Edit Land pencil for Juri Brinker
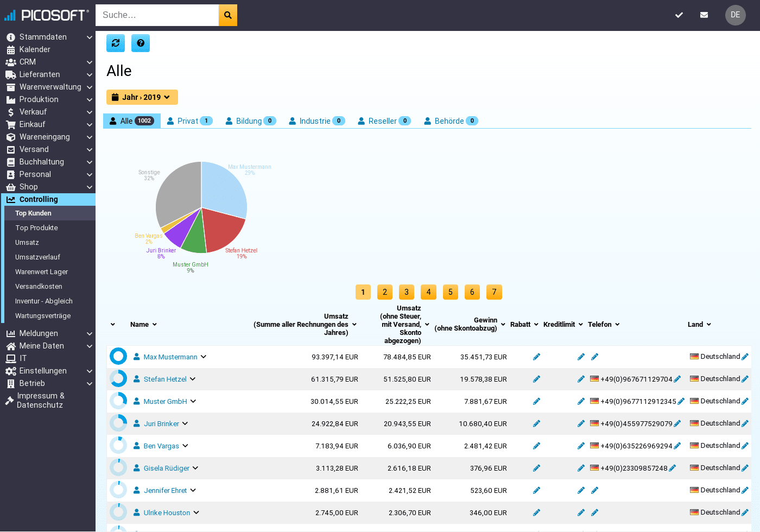 point(745,423)
